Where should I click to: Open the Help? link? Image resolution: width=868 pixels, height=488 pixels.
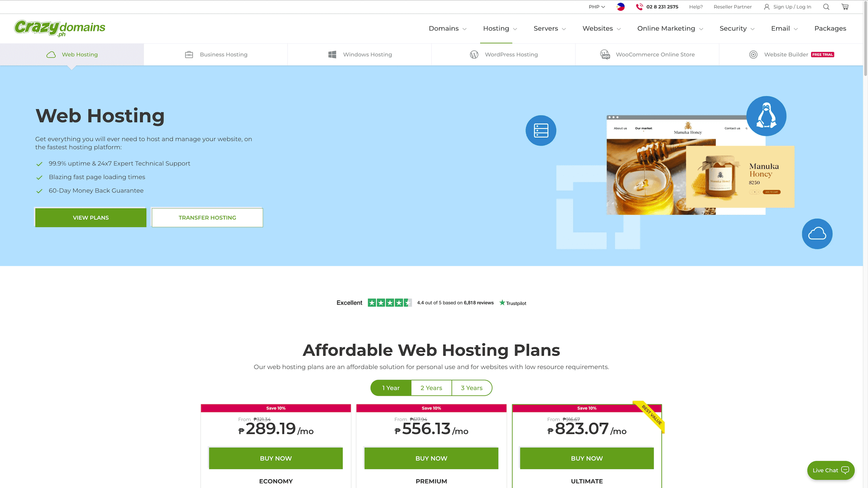[696, 7]
